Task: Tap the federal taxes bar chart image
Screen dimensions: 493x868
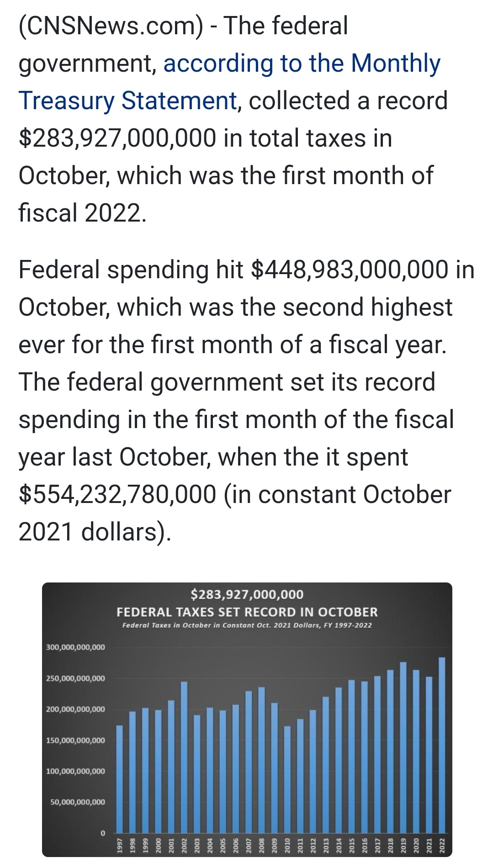Action: [x=247, y=720]
